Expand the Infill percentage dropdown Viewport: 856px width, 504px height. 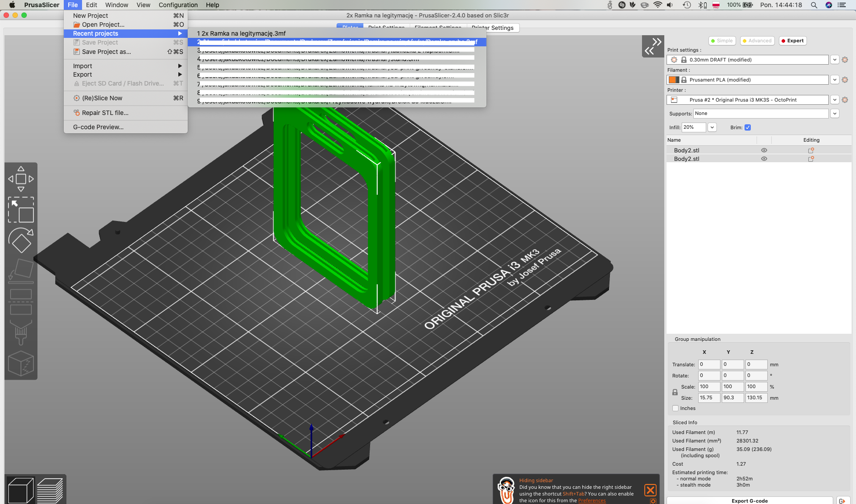click(712, 127)
